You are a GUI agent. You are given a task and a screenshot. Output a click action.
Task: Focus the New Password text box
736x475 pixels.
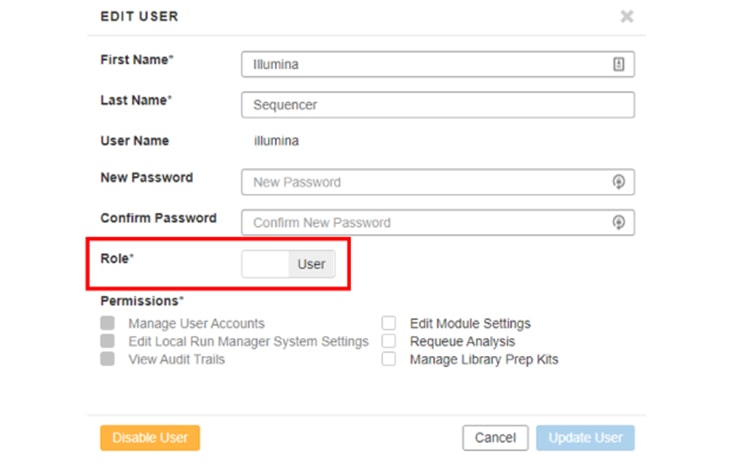point(425,182)
